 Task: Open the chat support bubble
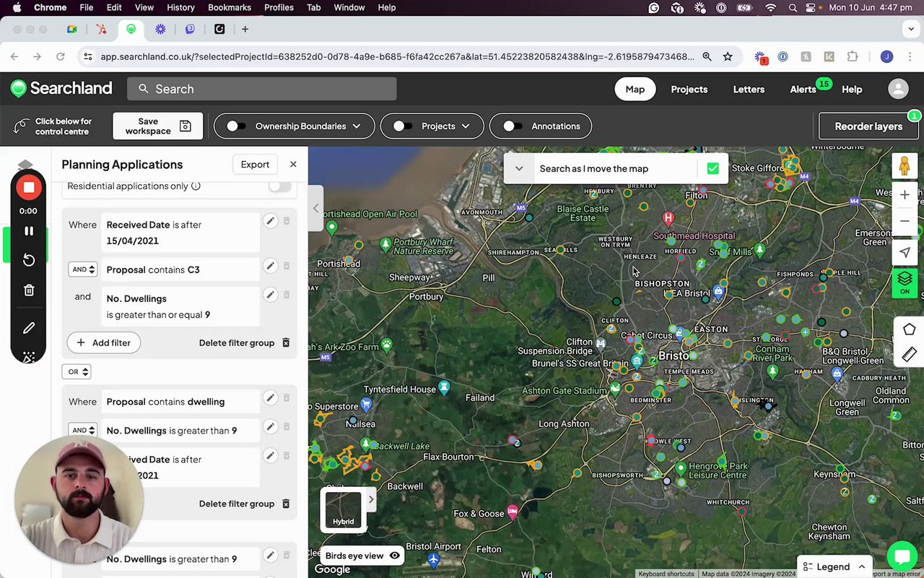point(901,556)
